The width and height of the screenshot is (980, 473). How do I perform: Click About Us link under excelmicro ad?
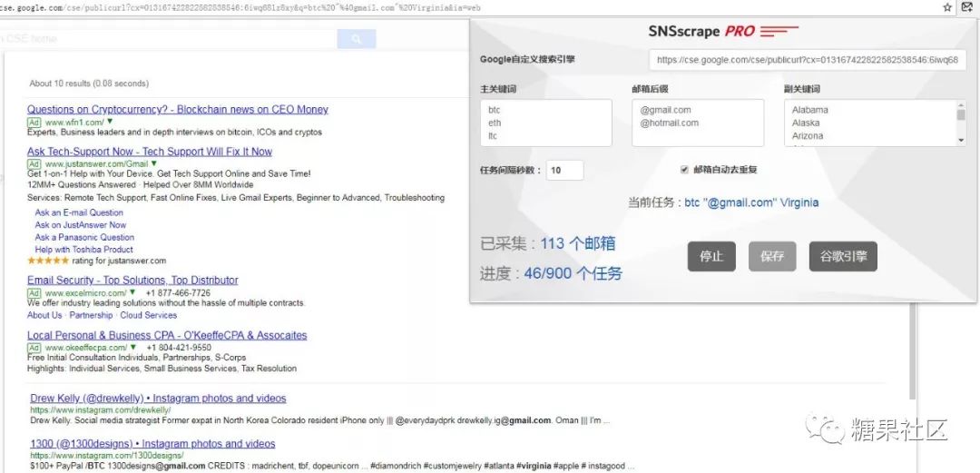pyautogui.click(x=44, y=315)
